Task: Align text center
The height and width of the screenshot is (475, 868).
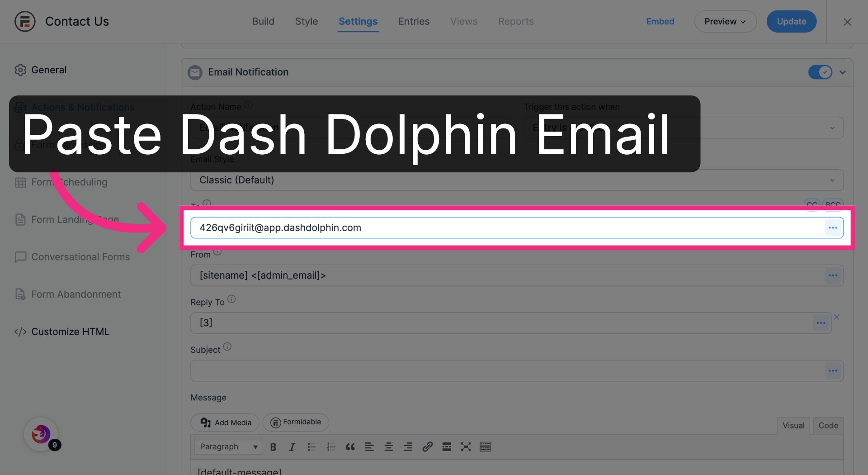Action: [x=389, y=447]
